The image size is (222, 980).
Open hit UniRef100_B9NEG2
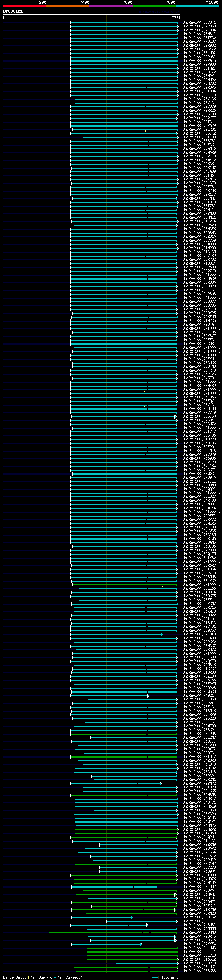pos(199,917)
